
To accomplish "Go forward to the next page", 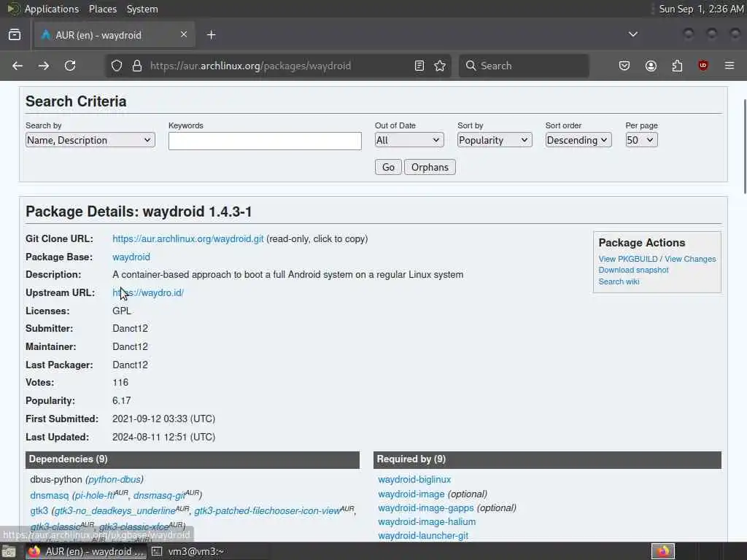I will tap(44, 66).
